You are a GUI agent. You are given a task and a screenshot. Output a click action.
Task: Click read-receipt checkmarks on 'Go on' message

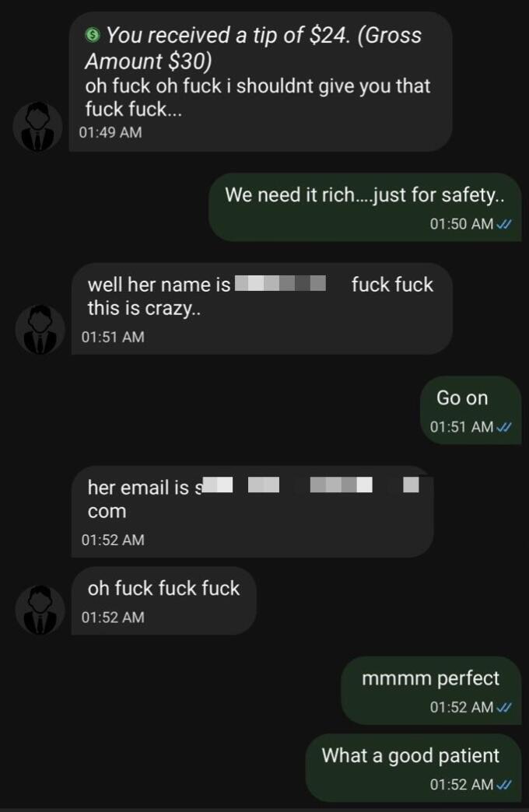503,427
